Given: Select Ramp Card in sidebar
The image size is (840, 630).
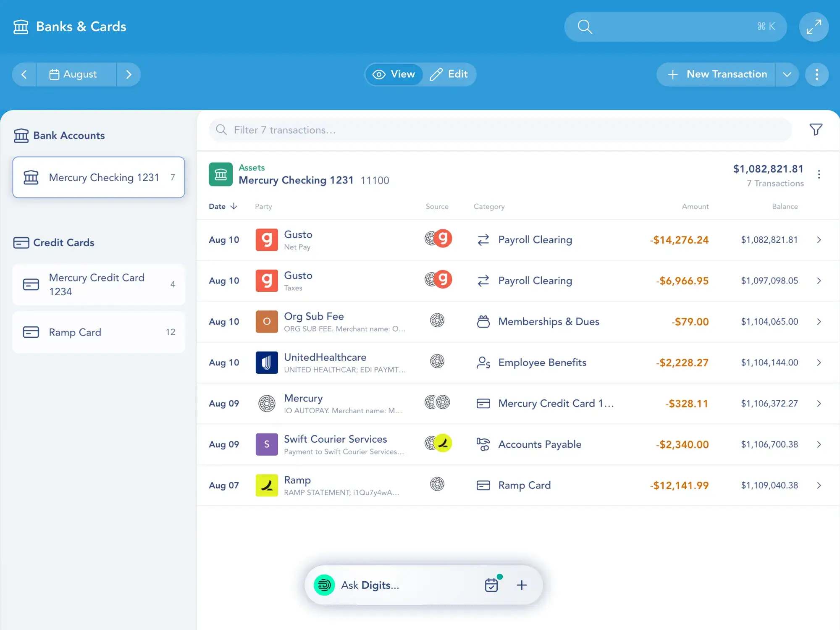Looking at the screenshot, I should [x=99, y=332].
